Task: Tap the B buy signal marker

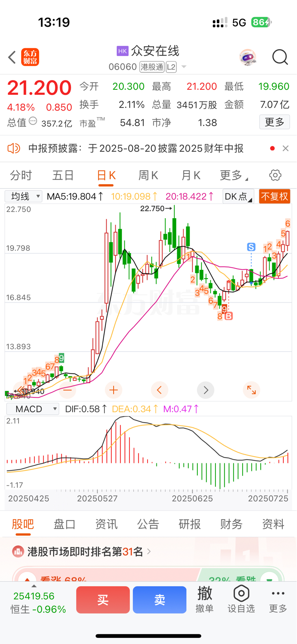Action: (229, 316)
